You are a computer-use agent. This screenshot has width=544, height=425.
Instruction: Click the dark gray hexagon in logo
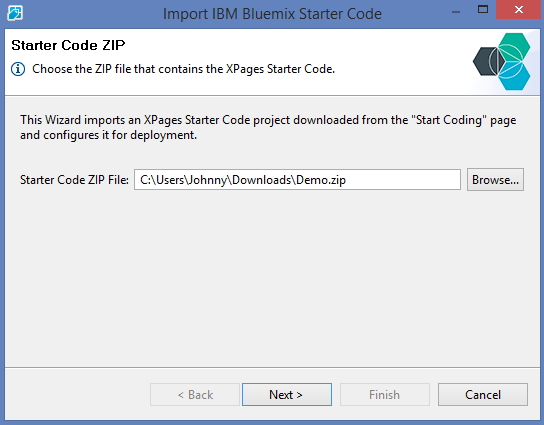point(486,61)
